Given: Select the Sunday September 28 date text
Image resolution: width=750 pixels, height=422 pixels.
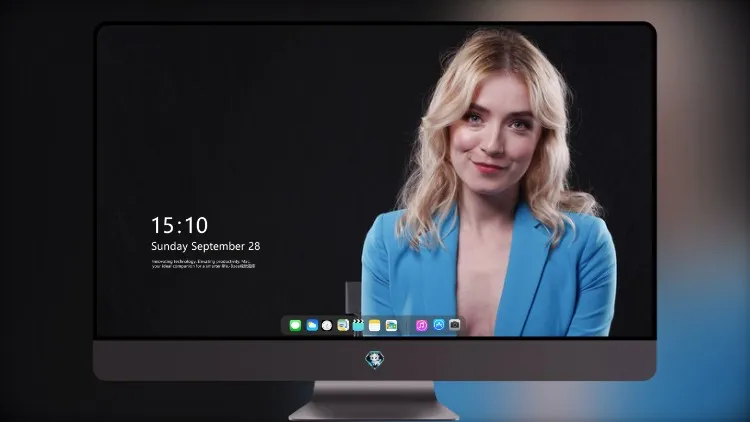Looking at the screenshot, I should [x=206, y=246].
